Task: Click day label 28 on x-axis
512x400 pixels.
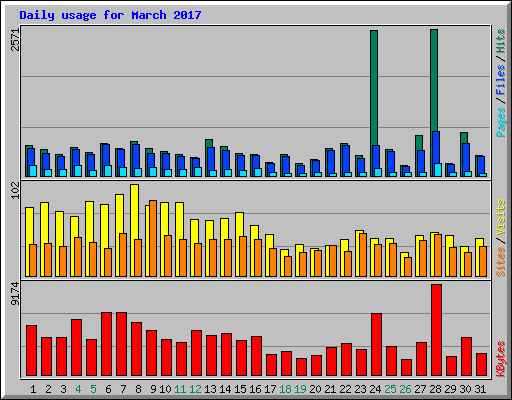Action: [x=435, y=389]
